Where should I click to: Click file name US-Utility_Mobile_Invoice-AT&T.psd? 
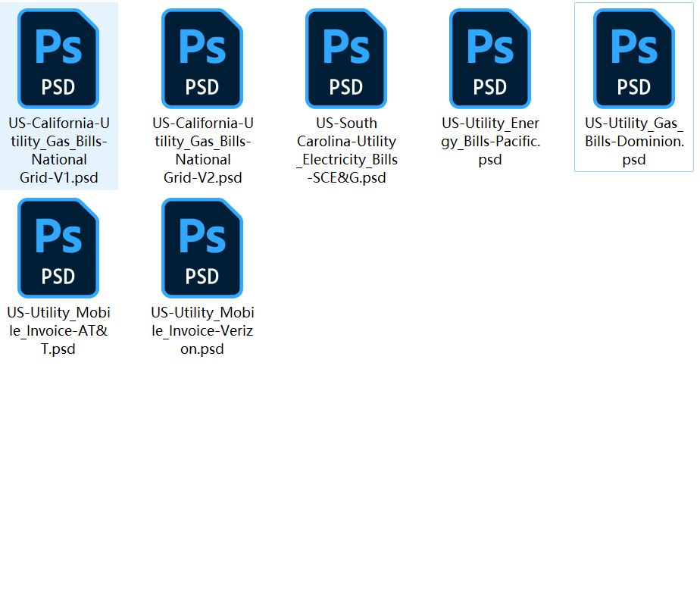pyautogui.click(x=58, y=330)
